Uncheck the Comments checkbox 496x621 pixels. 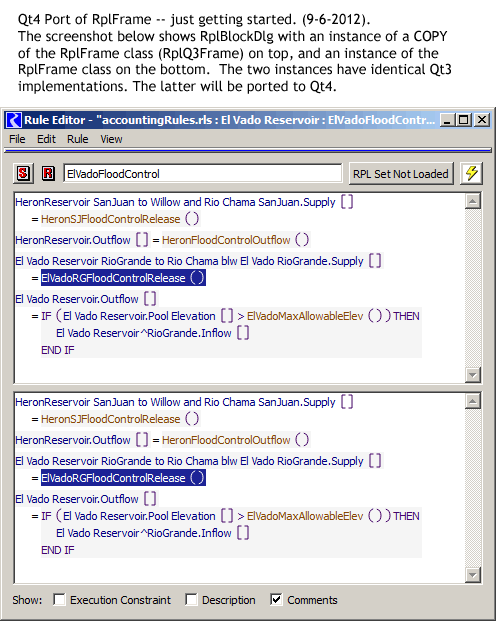click(276, 600)
